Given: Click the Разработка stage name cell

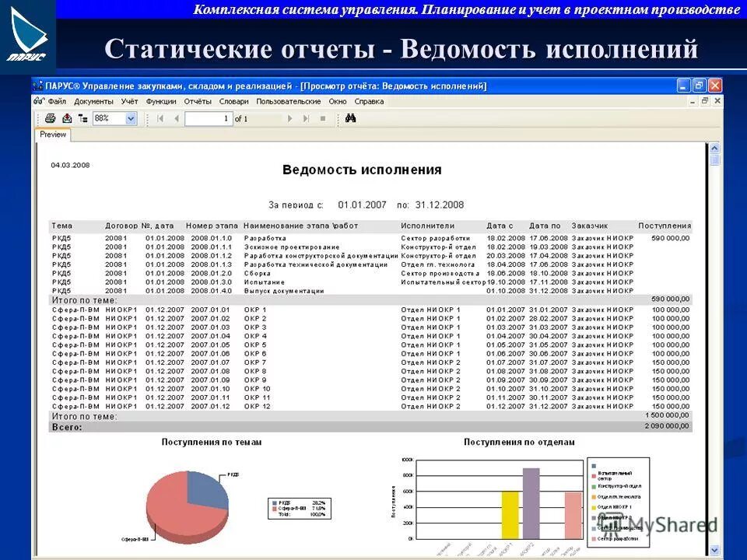Looking at the screenshot, I should (265, 238).
